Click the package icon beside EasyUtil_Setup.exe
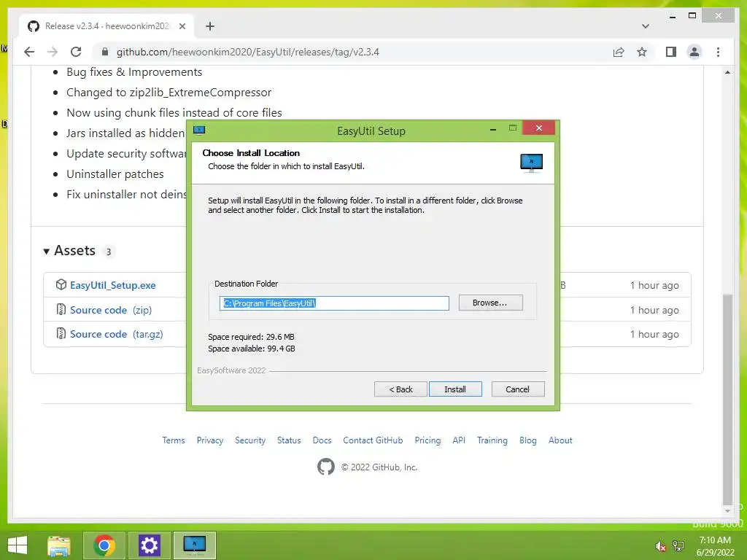This screenshot has width=747, height=560. tap(61, 285)
